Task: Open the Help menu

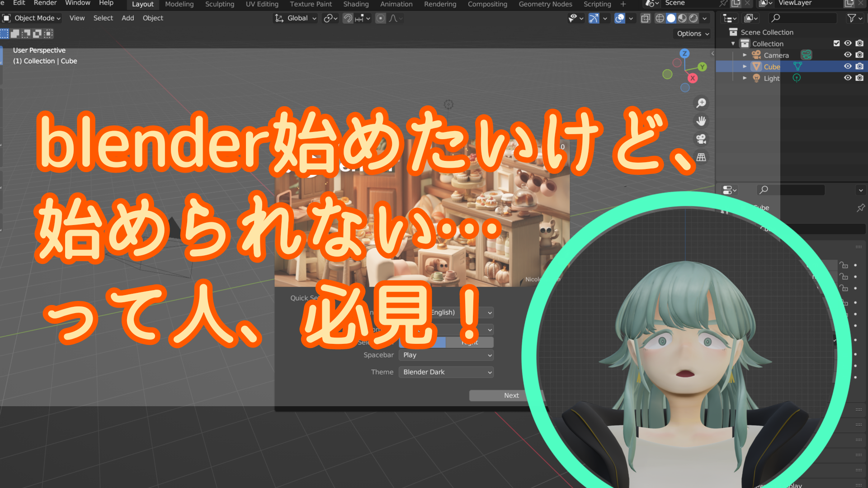Action: point(106,3)
